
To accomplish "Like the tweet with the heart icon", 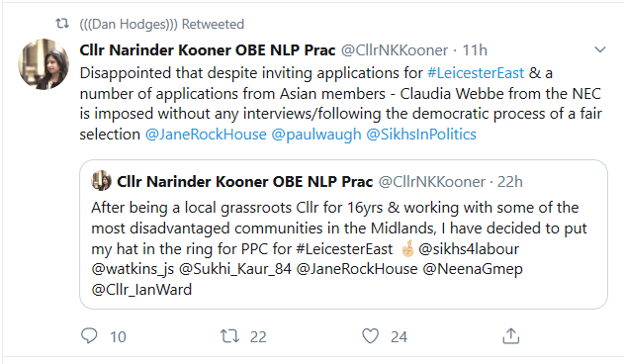I will (x=370, y=336).
